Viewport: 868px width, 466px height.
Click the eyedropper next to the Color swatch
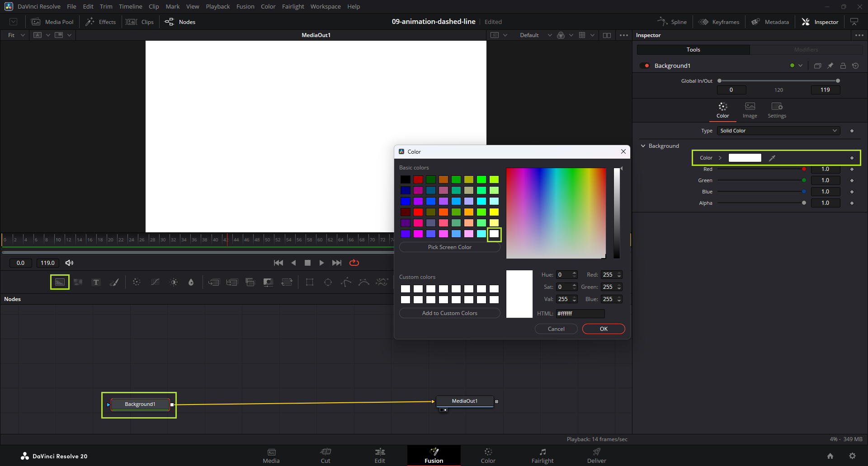(772, 158)
